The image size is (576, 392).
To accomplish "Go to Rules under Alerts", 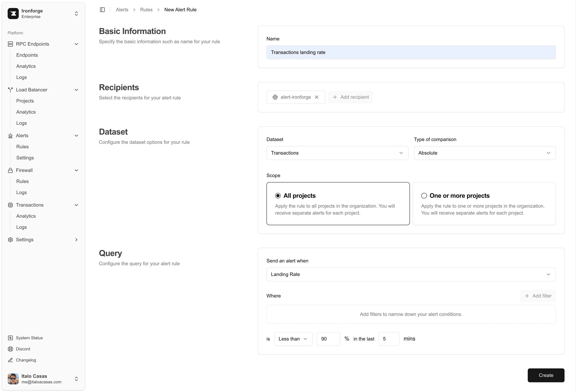I will (x=23, y=147).
